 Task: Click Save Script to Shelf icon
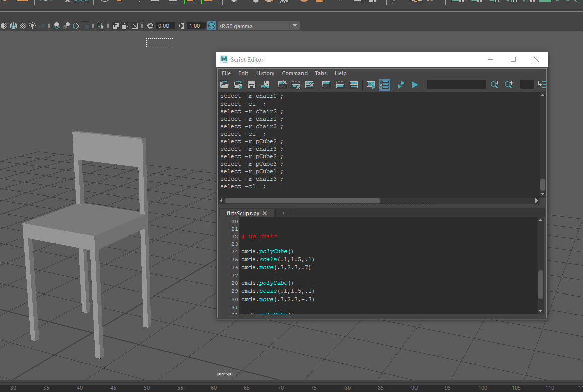(265, 85)
